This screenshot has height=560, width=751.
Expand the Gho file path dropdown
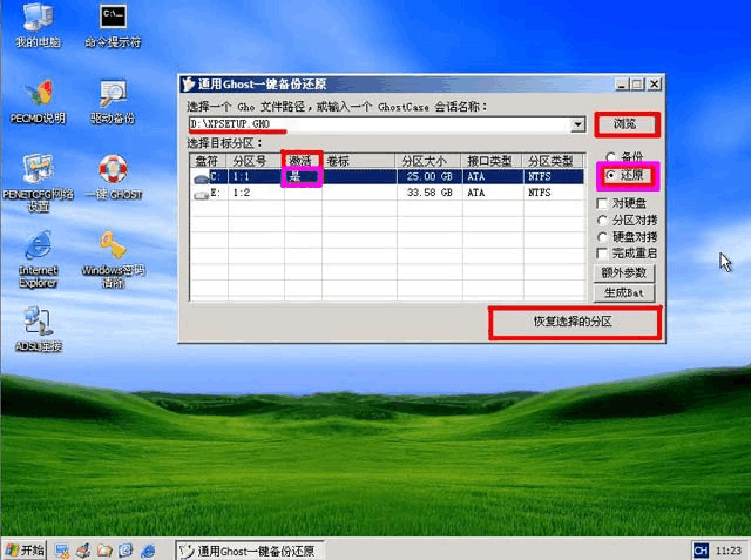tap(578, 124)
